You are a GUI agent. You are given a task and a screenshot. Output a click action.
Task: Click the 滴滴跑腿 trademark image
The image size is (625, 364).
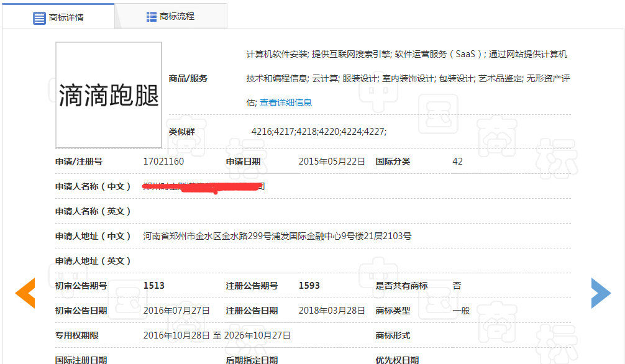[x=109, y=95]
